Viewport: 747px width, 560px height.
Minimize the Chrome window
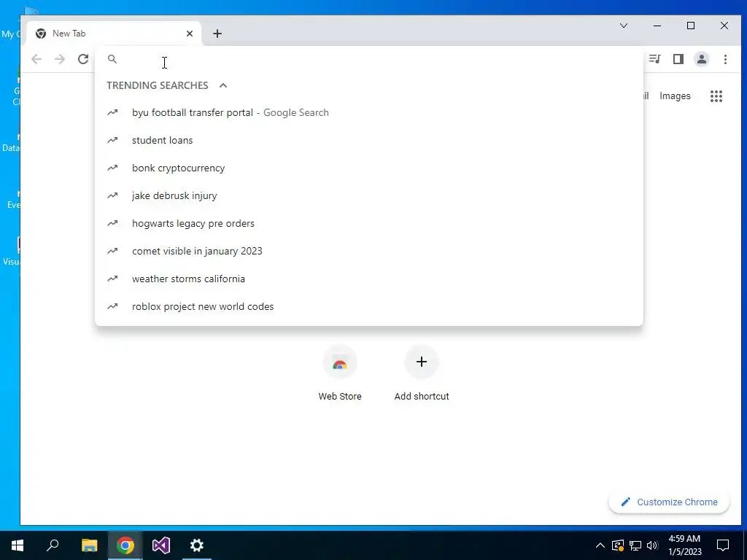pyautogui.click(x=657, y=26)
